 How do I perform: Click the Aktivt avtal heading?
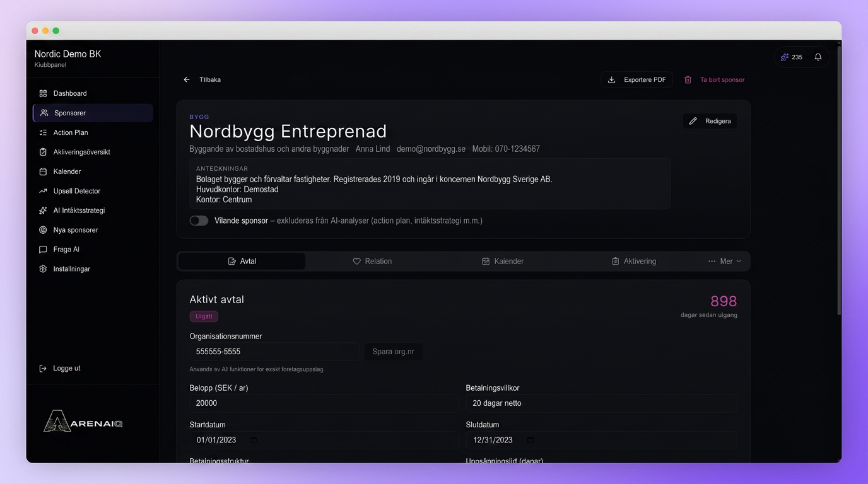(216, 299)
